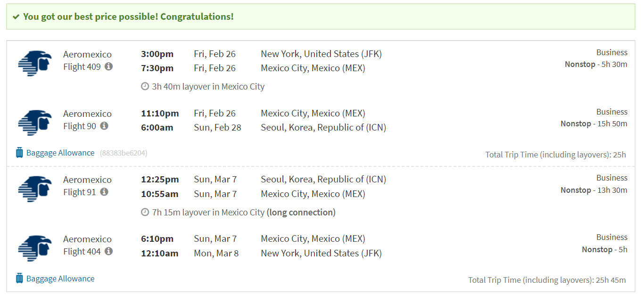Click the long connection warning text

click(301, 213)
